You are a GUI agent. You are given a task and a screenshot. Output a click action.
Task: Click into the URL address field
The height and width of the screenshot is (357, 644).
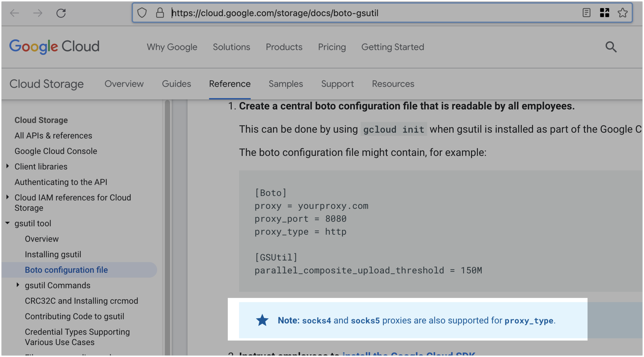355,13
